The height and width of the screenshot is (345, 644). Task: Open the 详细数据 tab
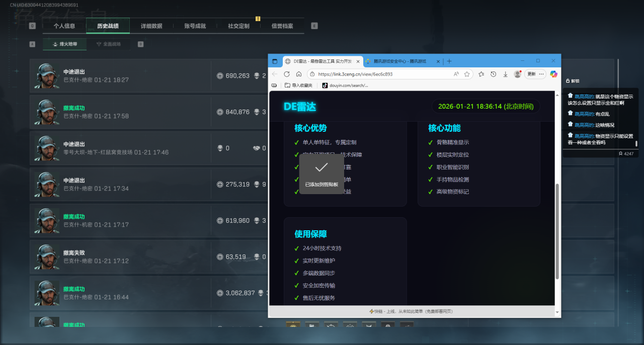pyautogui.click(x=151, y=26)
